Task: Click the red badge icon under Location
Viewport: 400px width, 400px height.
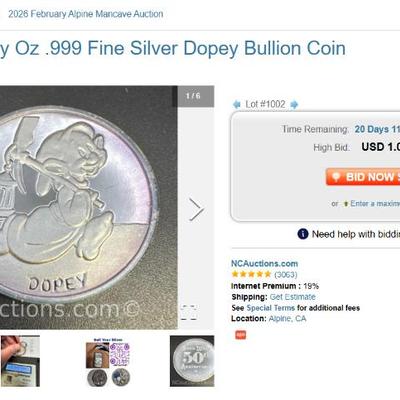Action: coord(241,335)
